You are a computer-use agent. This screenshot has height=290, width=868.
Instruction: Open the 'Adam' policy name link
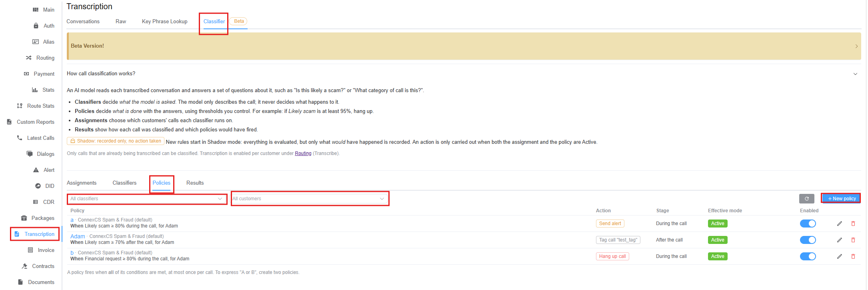(78, 236)
